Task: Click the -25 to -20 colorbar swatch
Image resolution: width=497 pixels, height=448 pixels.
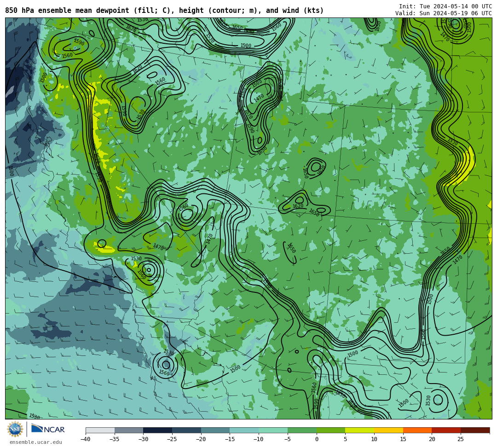Action: [187, 430]
